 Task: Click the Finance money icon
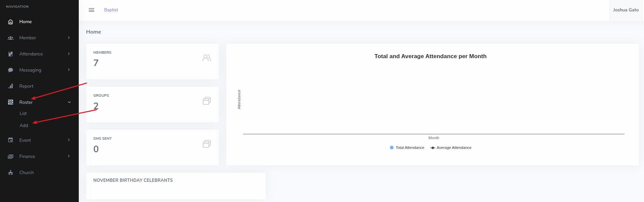coord(10,156)
